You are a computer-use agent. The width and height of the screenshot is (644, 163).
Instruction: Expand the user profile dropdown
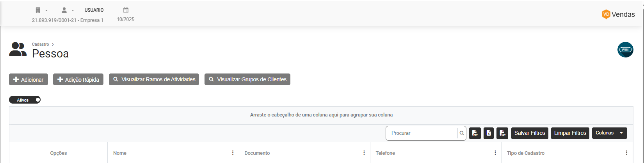(68, 10)
